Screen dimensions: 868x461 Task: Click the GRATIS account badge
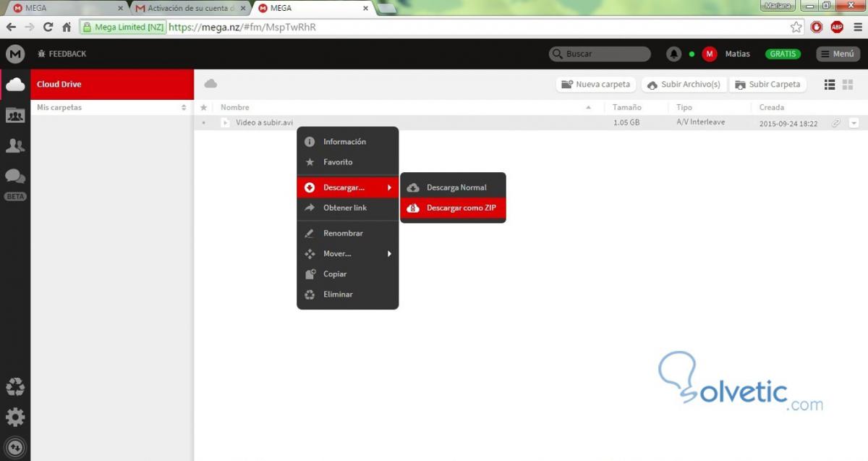(x=783, y=54)
